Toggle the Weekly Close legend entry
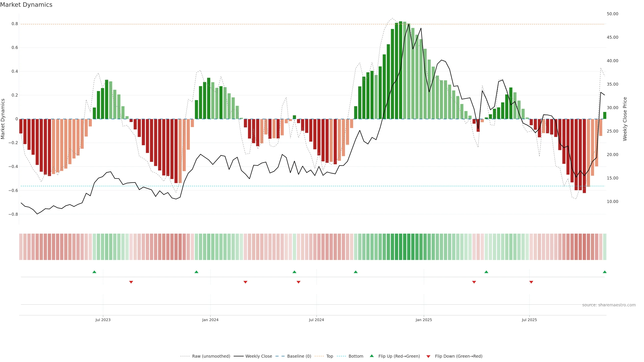Viewport: 644px width, 362px height. click(258, 356)
